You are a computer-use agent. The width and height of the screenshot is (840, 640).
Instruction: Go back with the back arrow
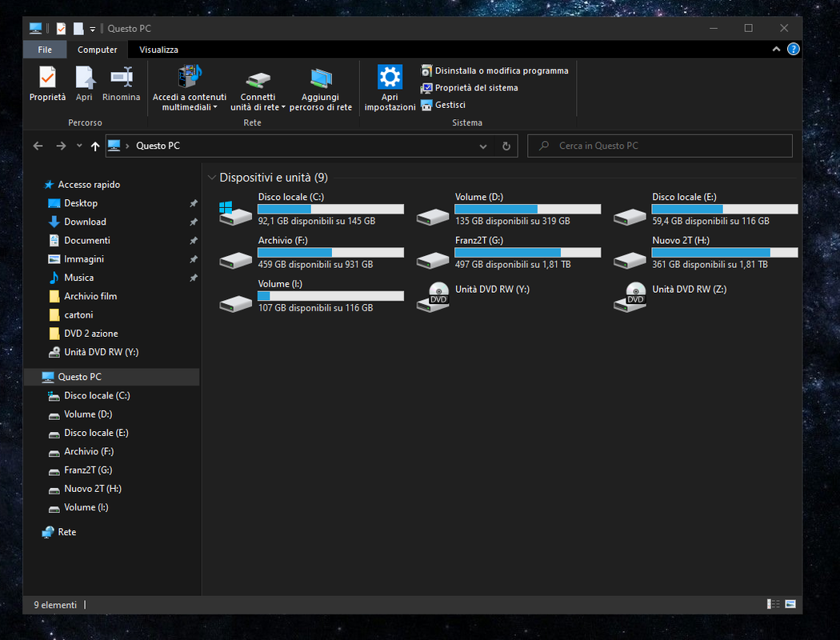coord(38,146)
